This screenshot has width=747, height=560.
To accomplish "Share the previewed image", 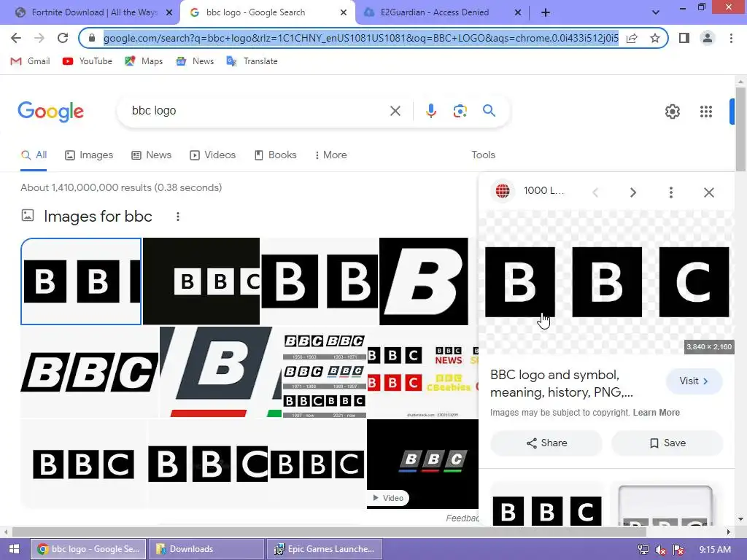I will [546, 443].
